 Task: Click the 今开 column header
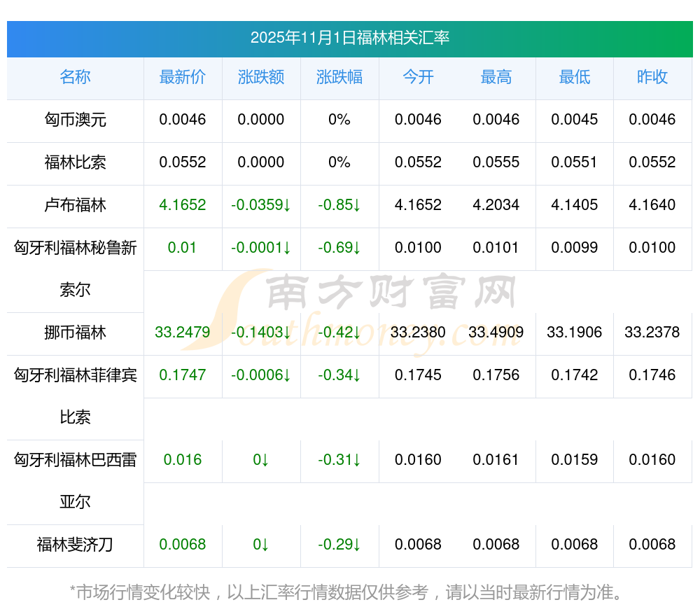418,78
